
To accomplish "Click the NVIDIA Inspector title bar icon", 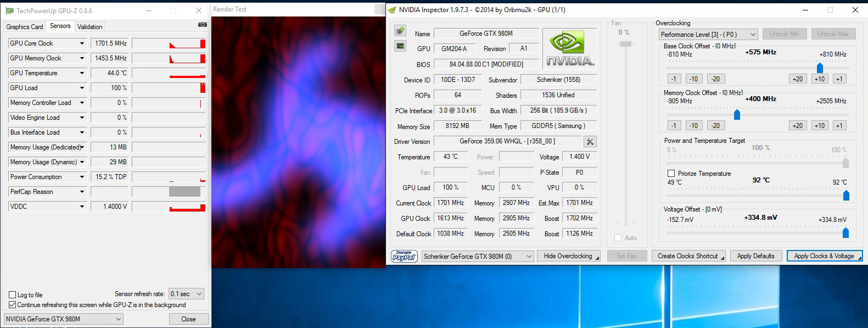I will 392,10.
